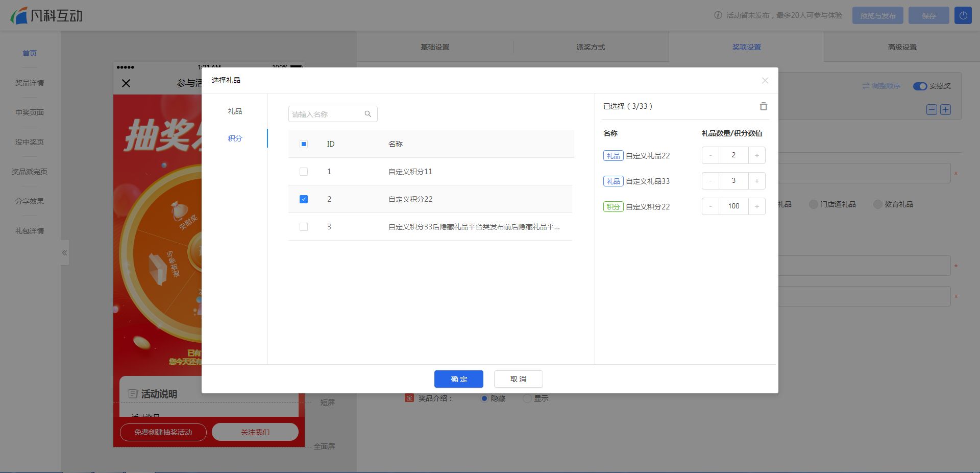Screen dimensions: 980x473
Task: Select the 隐藏 radio for 奖品介绍
Action: (484, 398)
